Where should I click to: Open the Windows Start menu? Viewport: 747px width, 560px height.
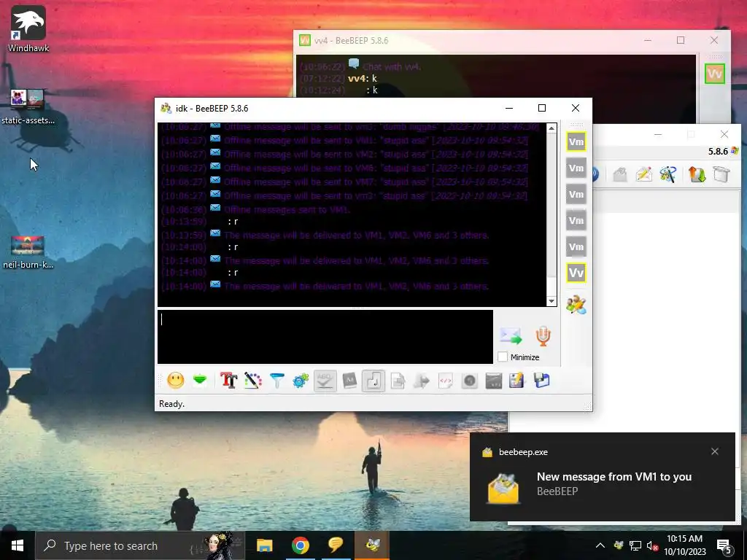[18, 545]
